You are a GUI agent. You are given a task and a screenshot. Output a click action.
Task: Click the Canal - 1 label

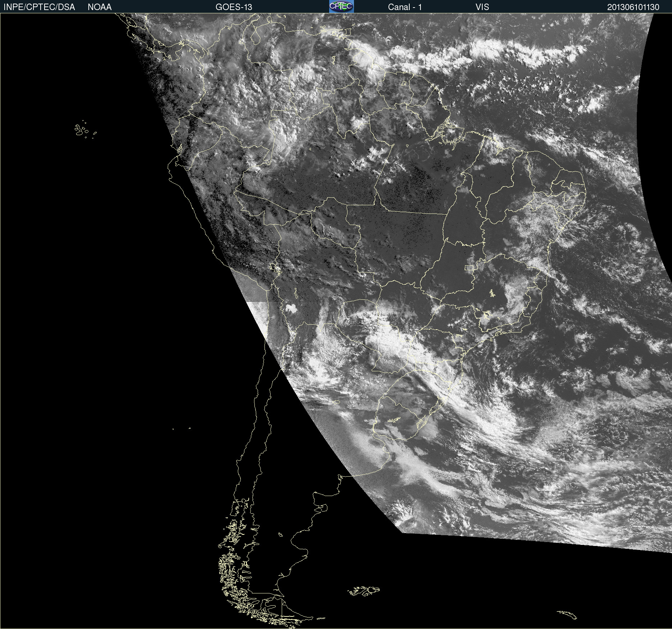point(405,7)
